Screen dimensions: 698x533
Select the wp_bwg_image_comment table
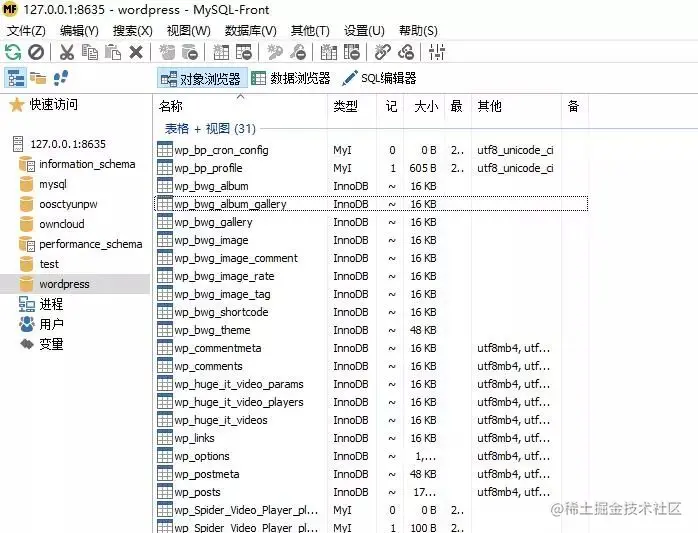pyautogui.click(x=236, y=258)
